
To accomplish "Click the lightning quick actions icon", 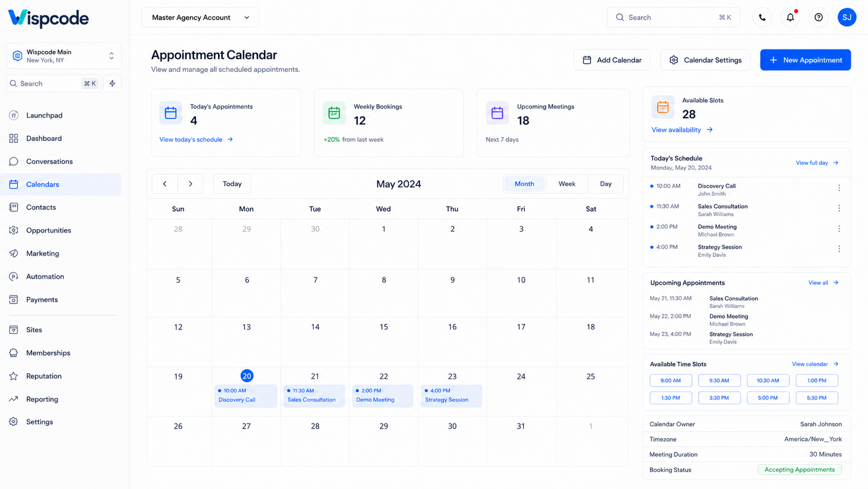I will point(113,84).
